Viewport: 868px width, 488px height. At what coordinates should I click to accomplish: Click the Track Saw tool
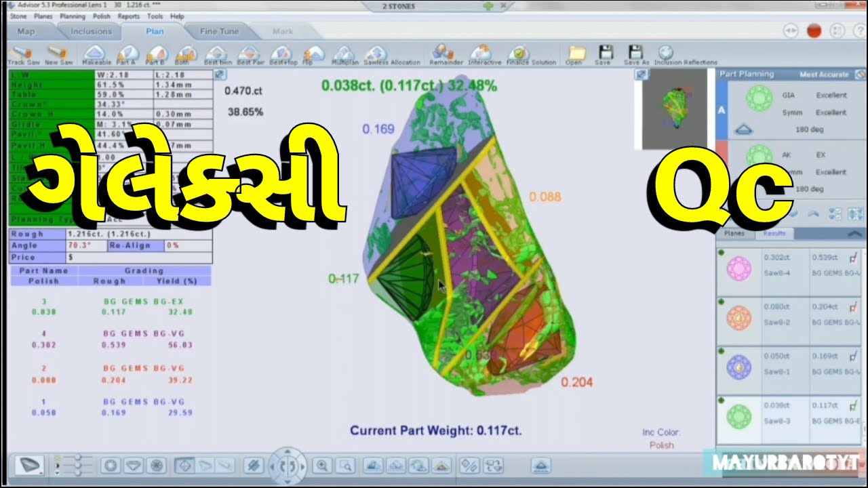[22, 56]
